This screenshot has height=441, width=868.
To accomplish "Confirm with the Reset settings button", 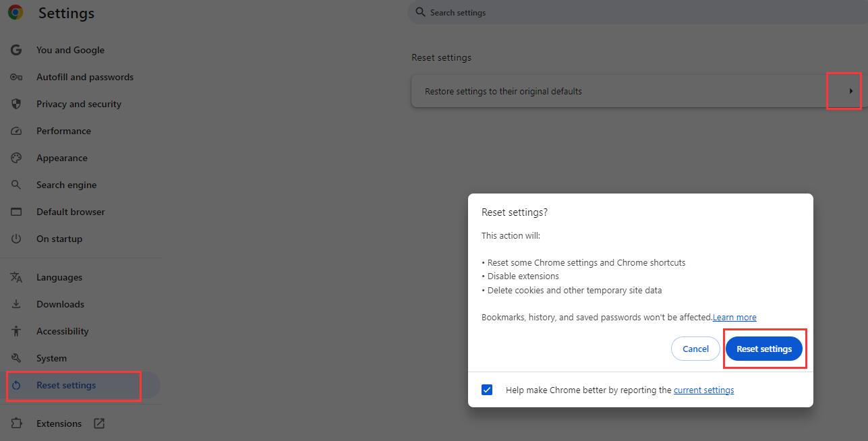I will point(764,349).
